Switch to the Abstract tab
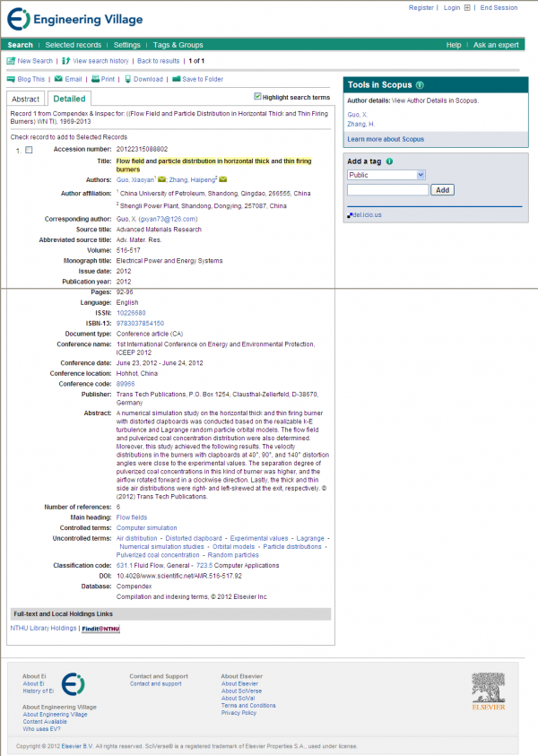 pyautogui.click(x=25, y=99)
